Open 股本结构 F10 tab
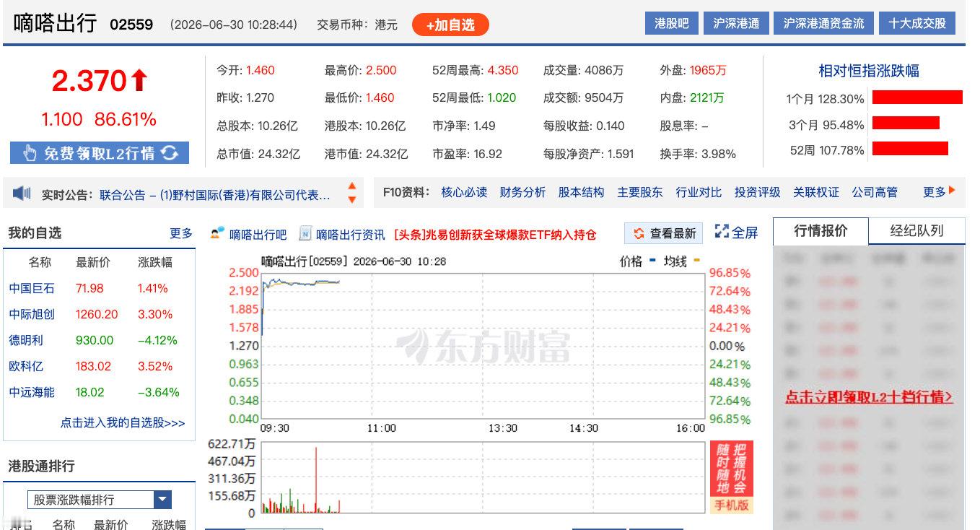Viewport: 980px width, 530px height. click(581, 192)
